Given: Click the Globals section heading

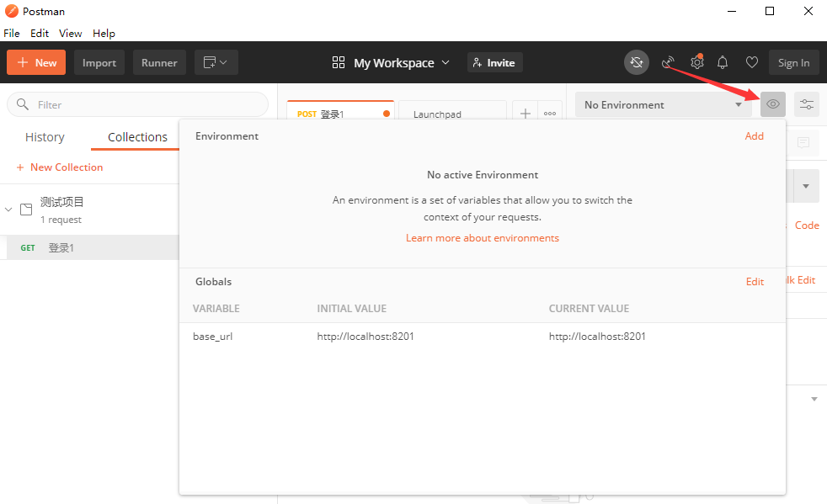Looking at the screenshot, I should (x=213, y=282).
